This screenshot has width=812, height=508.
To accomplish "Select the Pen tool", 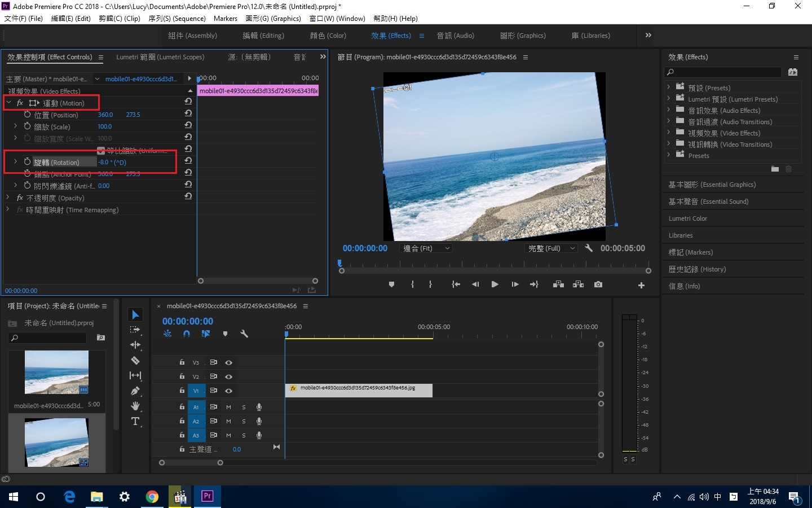I will (x=135, y=391).
